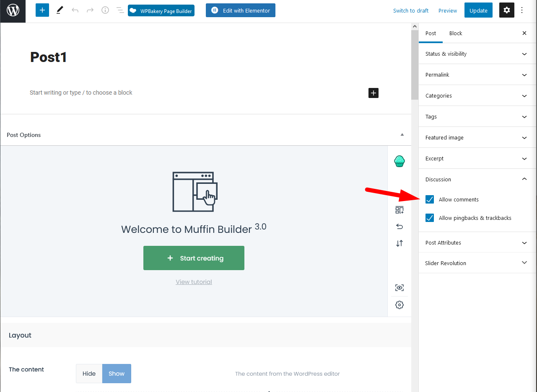
Task: Open the List View outline icon
Action: click(x=120, y=10)
